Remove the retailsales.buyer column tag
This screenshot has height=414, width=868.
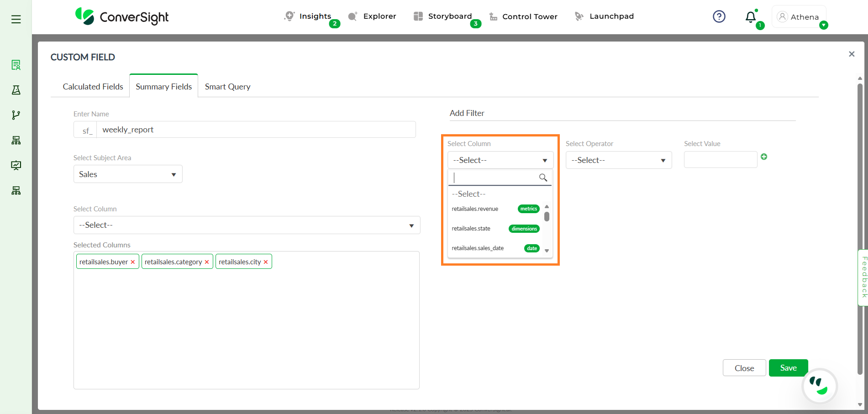pyautogui.click(x=133, y=262)
